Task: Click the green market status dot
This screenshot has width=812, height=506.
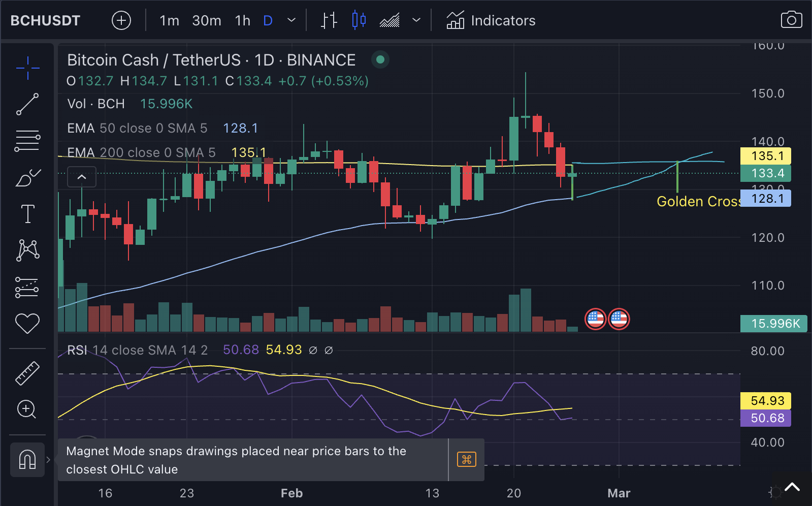Action: [x=380, y=60]
